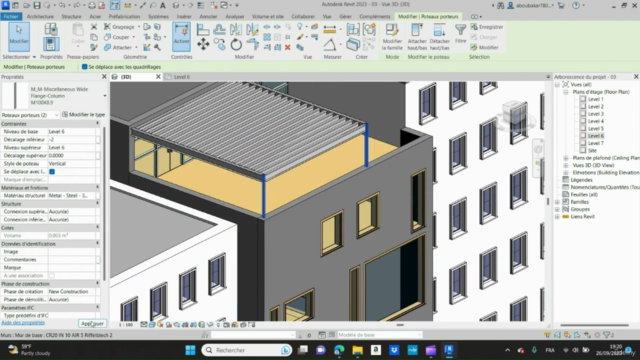
Task: Open Type Properties icon in Propriétés panel
Action: coord(51,29)
